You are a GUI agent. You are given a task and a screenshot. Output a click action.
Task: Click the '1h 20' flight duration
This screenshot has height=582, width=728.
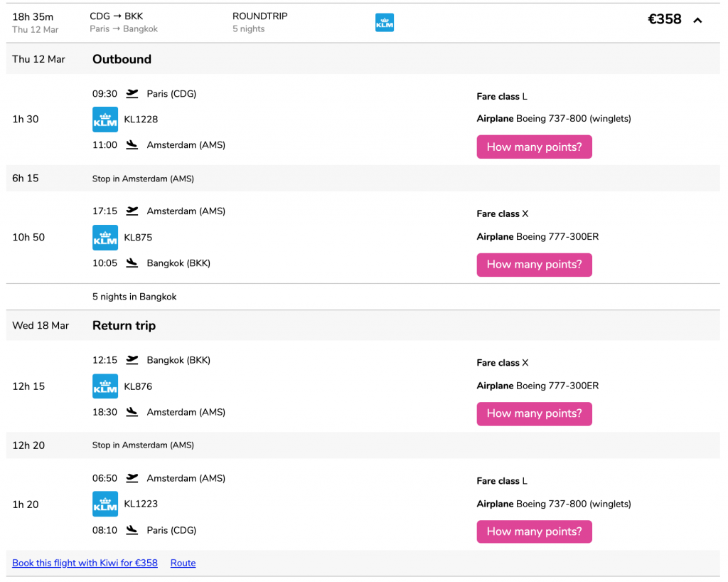(25, 504)
